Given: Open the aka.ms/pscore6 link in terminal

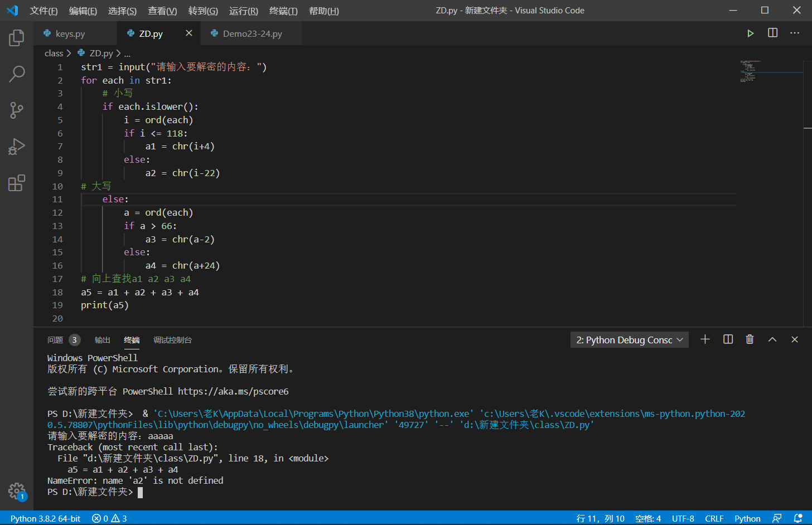Looking at the screenshot, I should [233, 391].
